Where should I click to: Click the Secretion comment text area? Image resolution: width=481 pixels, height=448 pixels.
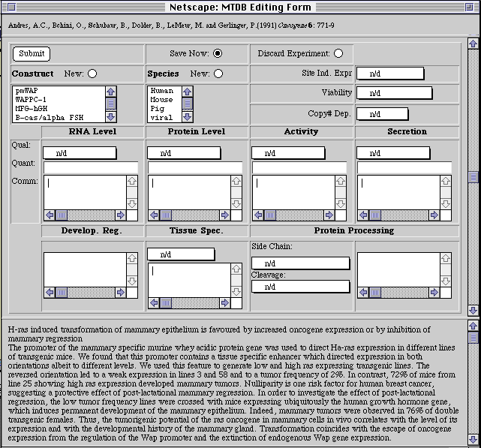pyautogui.click(x=398, y=192)
